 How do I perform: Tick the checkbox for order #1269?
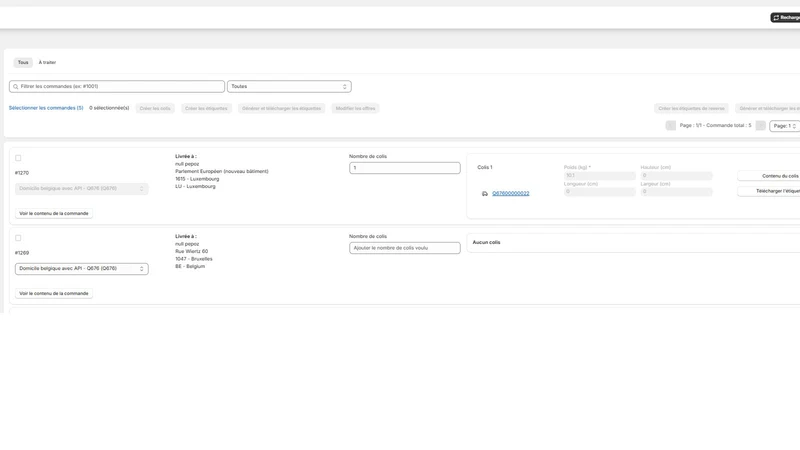click(18, 238)
